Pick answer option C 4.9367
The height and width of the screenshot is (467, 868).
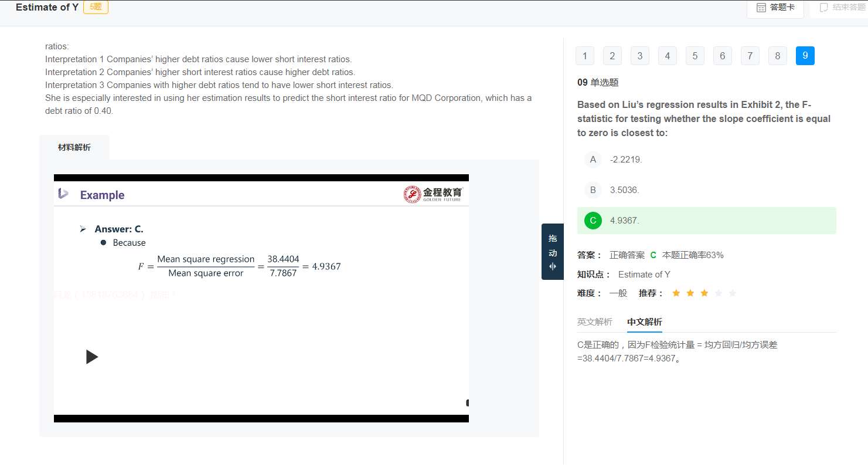pyautogui.click(x=593, y=221)
